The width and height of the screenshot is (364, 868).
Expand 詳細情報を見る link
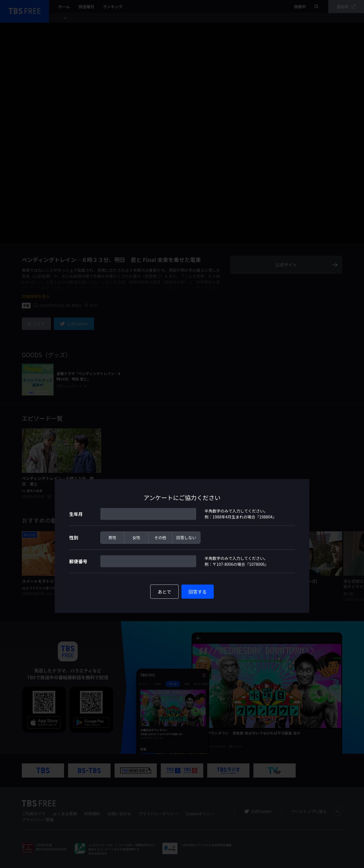point(36,296)
